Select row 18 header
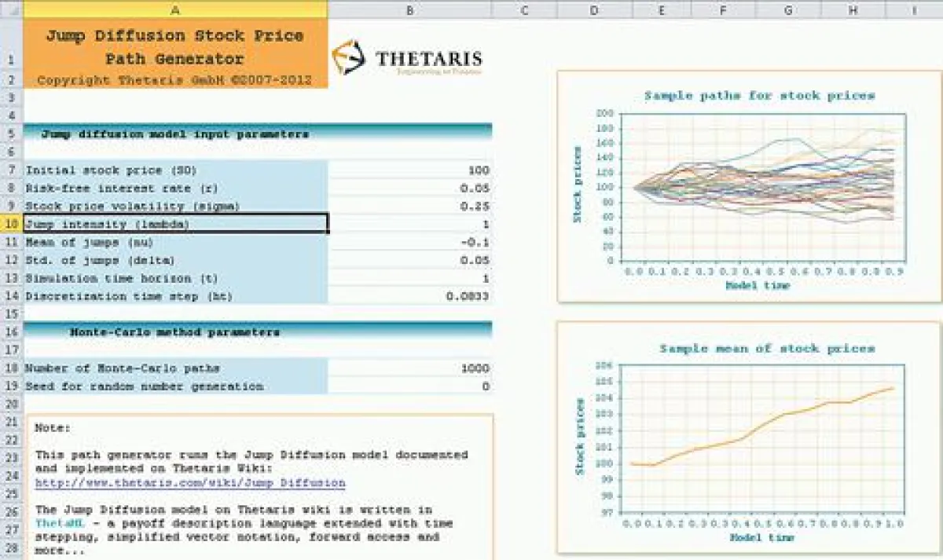The width and height of the screenshot is (943, 560). click(12, 368)
